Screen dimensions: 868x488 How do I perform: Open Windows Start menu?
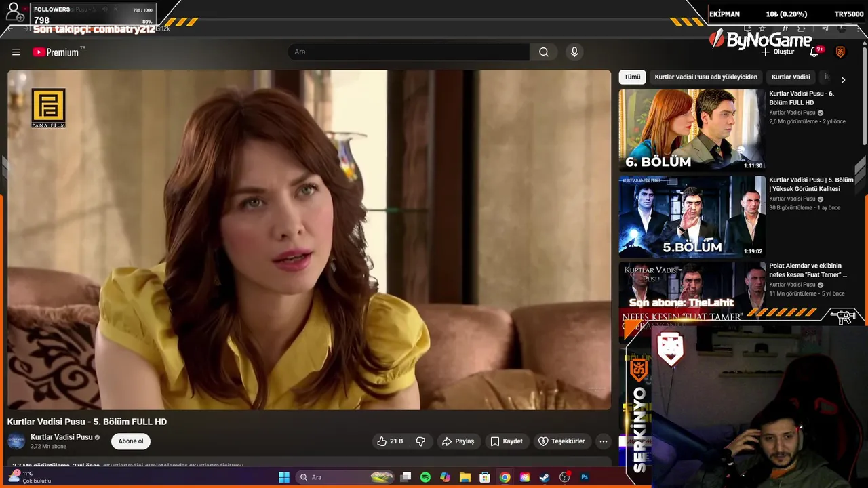(x=284, y=477)
